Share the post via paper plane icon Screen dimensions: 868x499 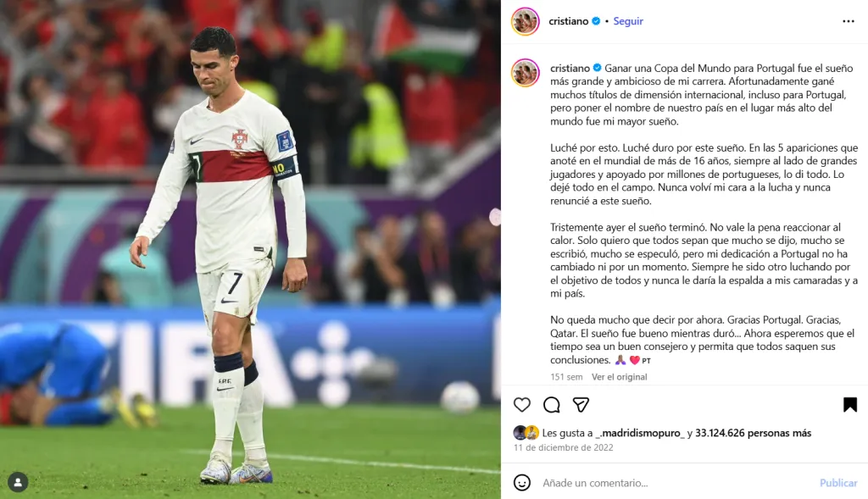(581, 405)
